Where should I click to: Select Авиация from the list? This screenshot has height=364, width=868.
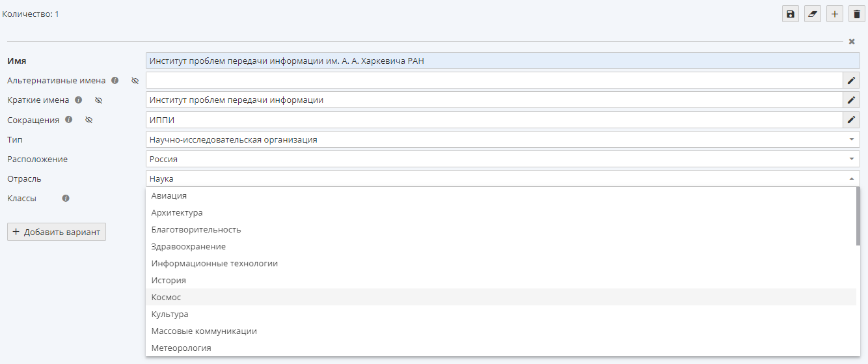pos(501,195)
